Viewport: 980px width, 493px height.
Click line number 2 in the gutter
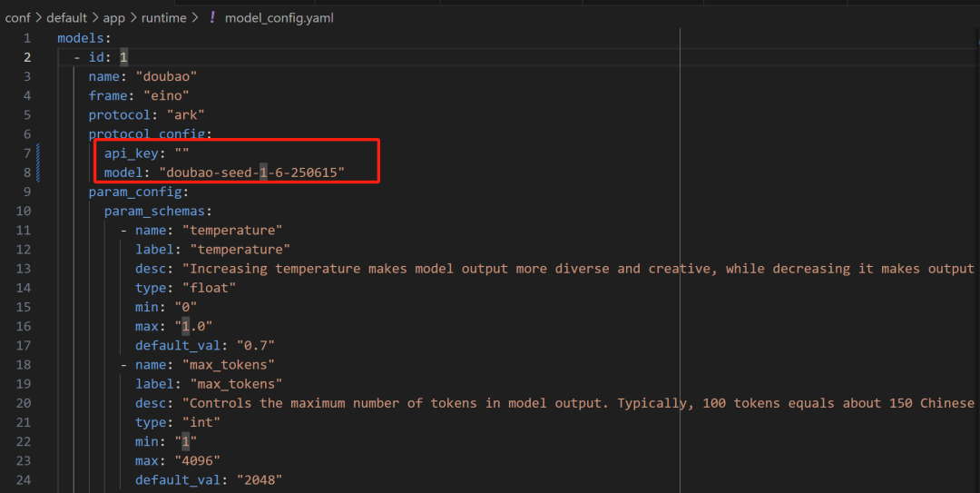tap(27, 57)
